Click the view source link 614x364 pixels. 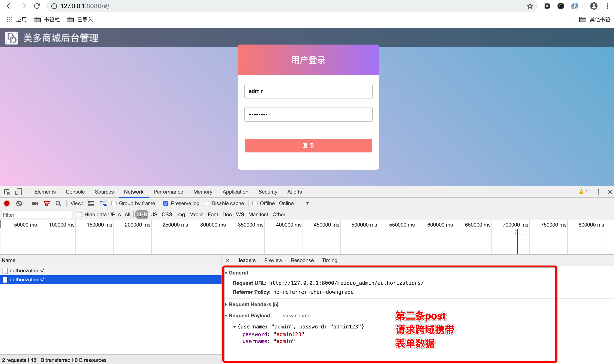coord(297,316)
